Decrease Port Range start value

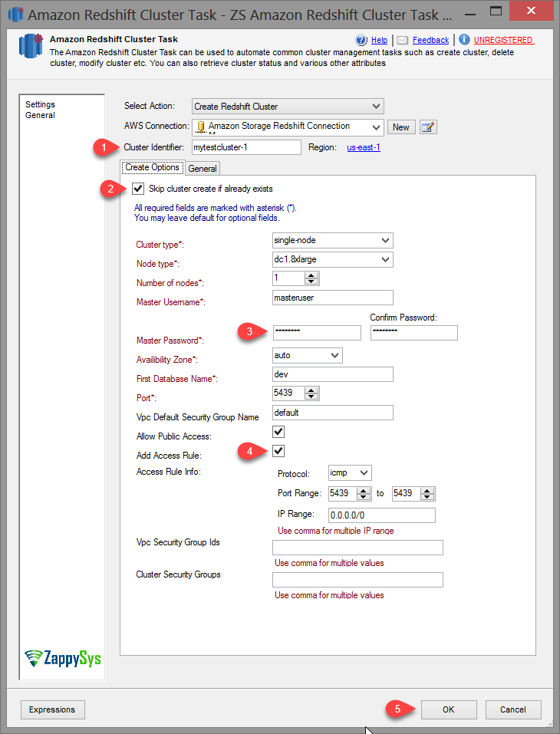(364, 497)
